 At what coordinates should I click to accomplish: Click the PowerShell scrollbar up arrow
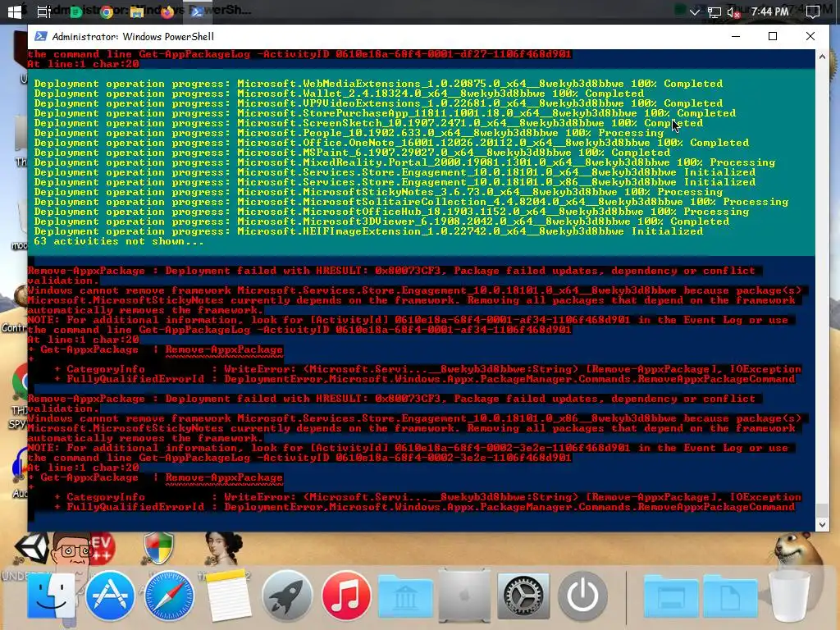pos(822,56)
